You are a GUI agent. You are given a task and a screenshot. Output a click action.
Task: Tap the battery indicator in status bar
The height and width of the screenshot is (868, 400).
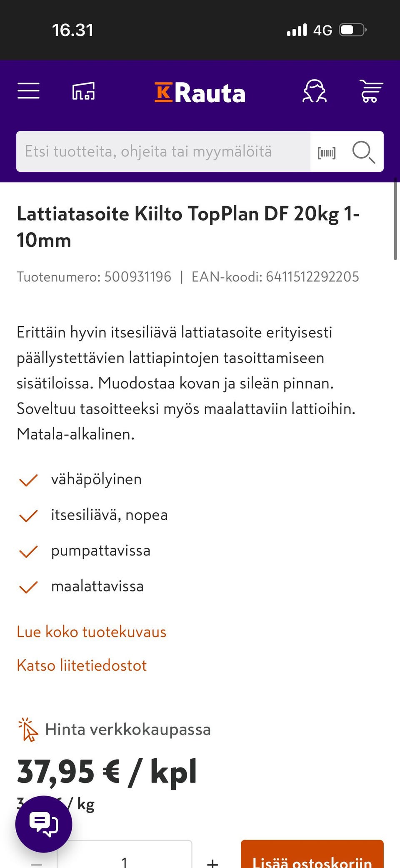[x=352, y=30]
